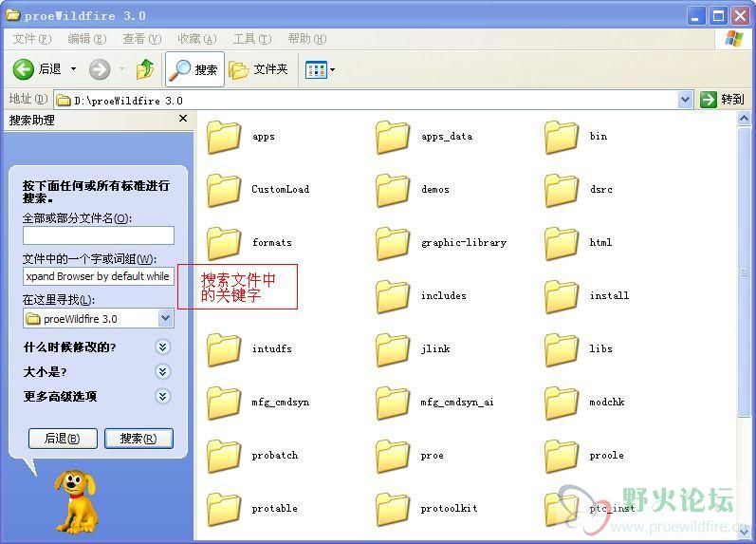Click the folder icon in title bar
The image size is (756, 544).
point(12,15)
